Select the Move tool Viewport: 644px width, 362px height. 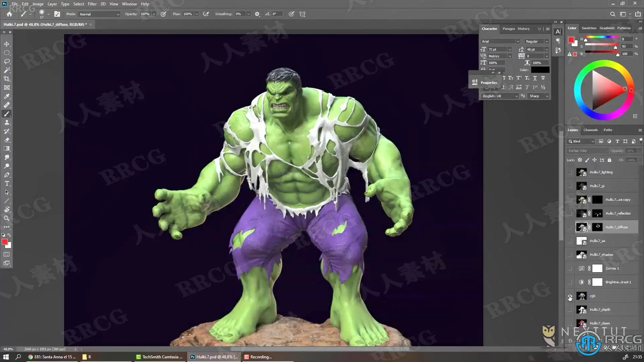[x=7, y=44]
